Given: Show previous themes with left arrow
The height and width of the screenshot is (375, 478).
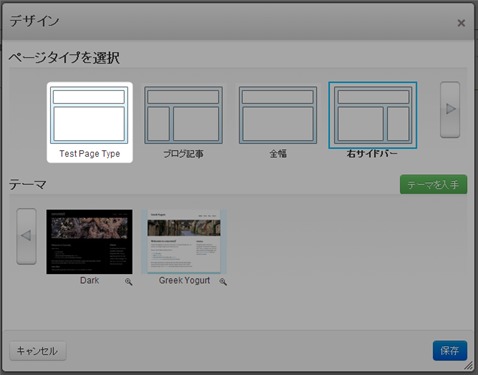Looking at the screenshot, I should click(x=26, y=236).
